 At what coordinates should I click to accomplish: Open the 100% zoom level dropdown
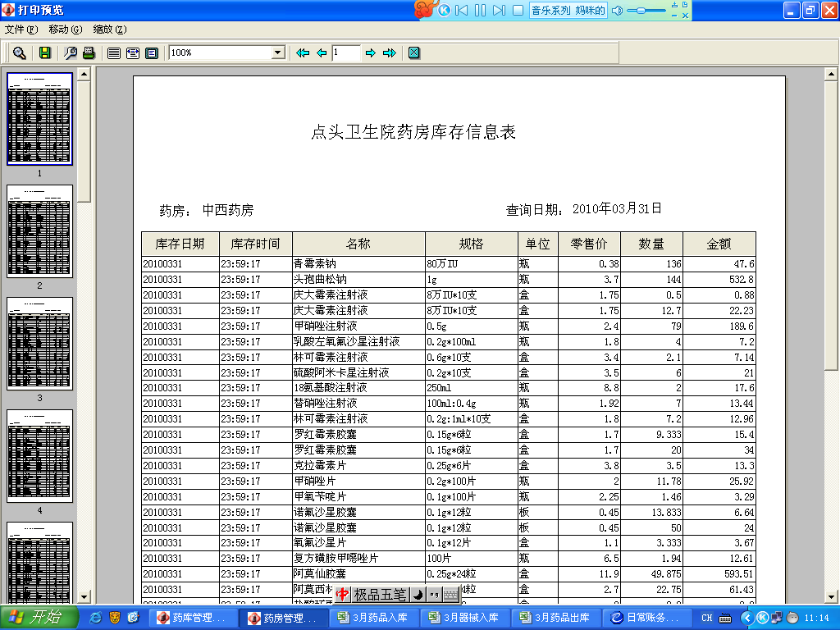coord(277,52)
